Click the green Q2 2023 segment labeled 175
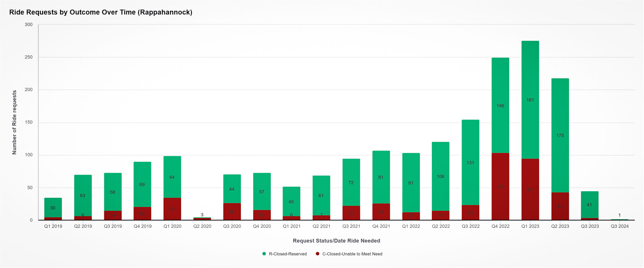 click(x=560, y=135)
